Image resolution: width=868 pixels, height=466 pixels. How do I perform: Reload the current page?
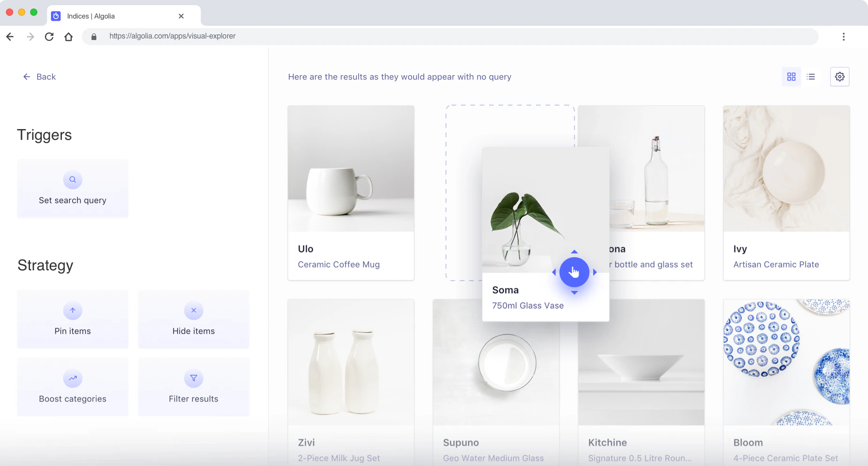pyautogui.click(x=49, y=37)
